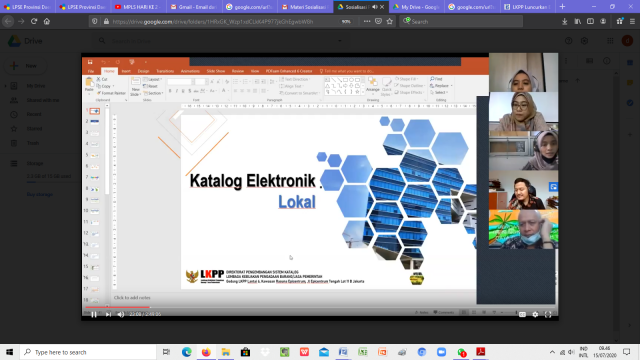Open video player settings gear
Screen dimensions: 640x360
[535, 314]
